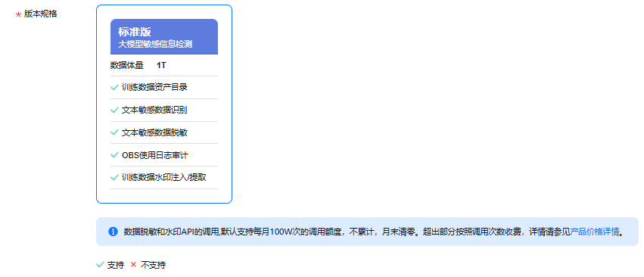The height and width of the screenshot is (277, 644).
Task: Click the 不支持 legend label text
Action: point(153,265)
